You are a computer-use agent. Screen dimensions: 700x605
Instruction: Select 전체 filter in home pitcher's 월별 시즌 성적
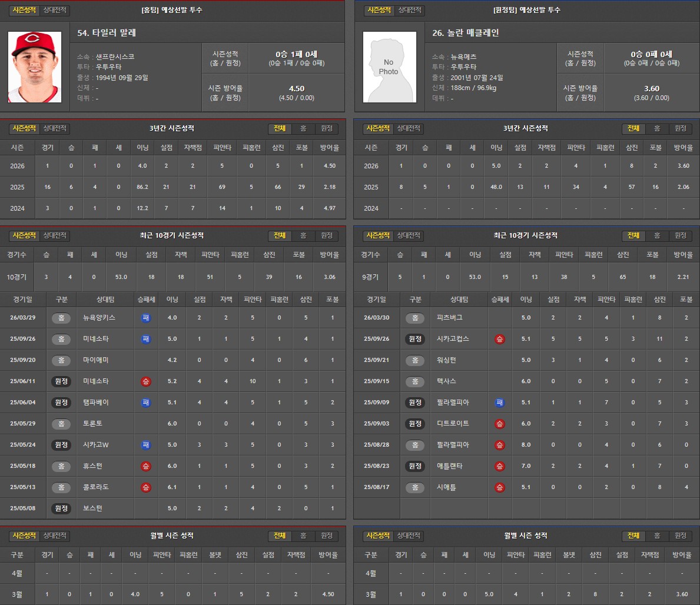point(280,536)
